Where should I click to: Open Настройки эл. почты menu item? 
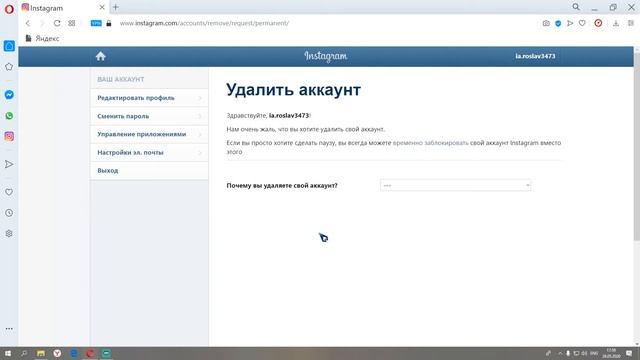tap(149, 152)
